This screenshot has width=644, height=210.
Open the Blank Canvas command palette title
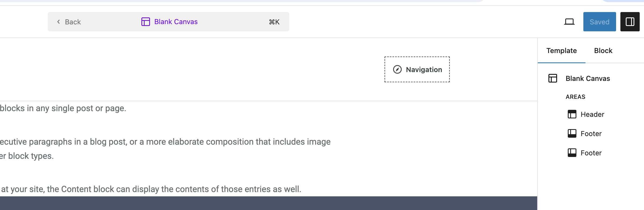pyautogui.click(x=176, y=22)
